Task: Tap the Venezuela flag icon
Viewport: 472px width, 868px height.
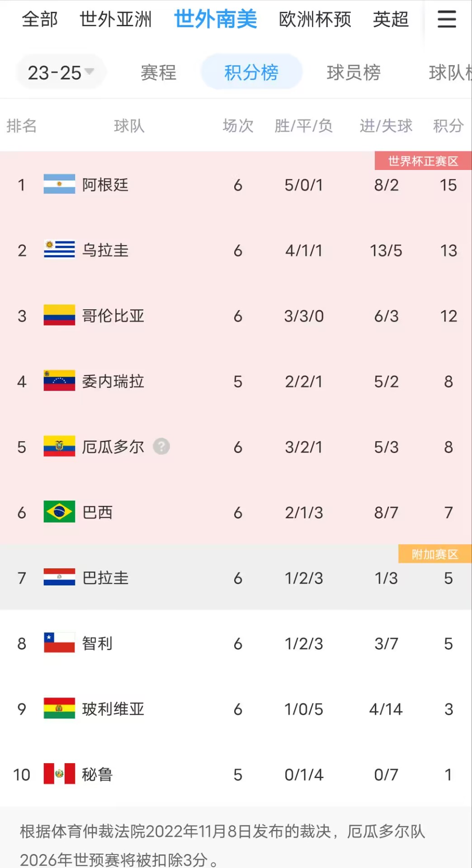Action: pos(59,381)
